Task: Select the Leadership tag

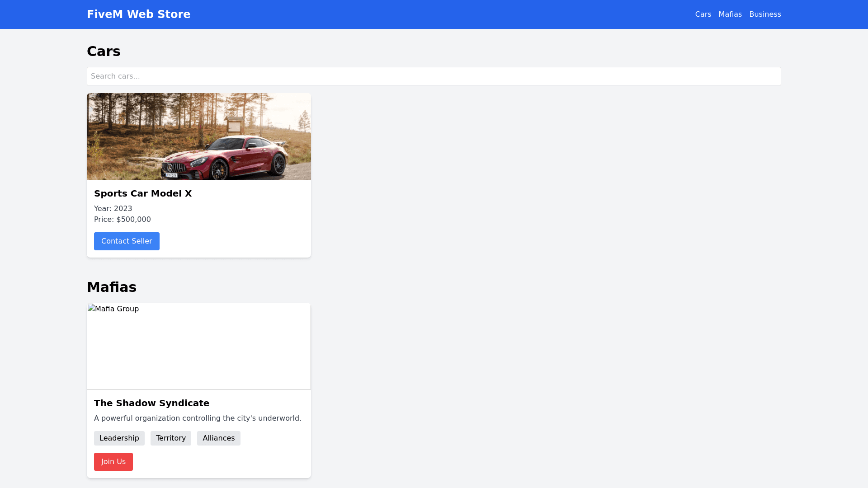Action: [x=119, y=438]
